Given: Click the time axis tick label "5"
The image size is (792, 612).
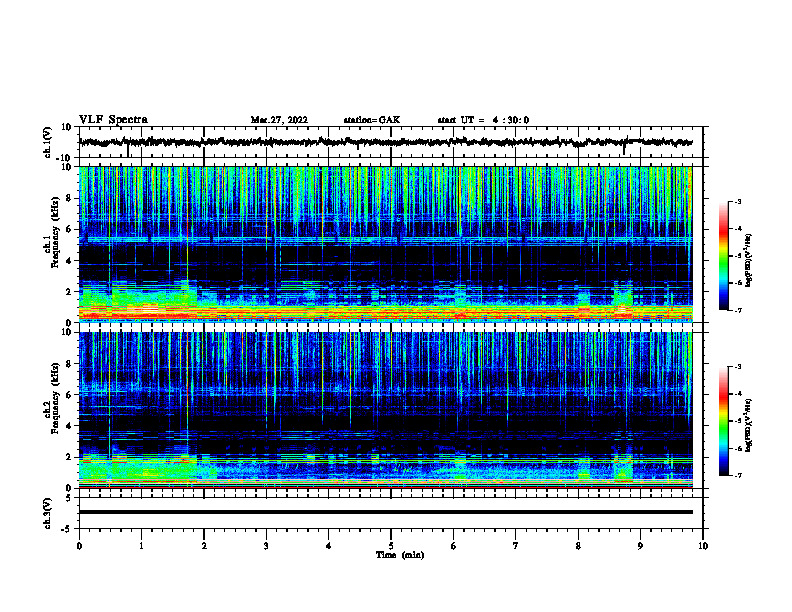Looking at the screenshot, I should click(391, 546).
